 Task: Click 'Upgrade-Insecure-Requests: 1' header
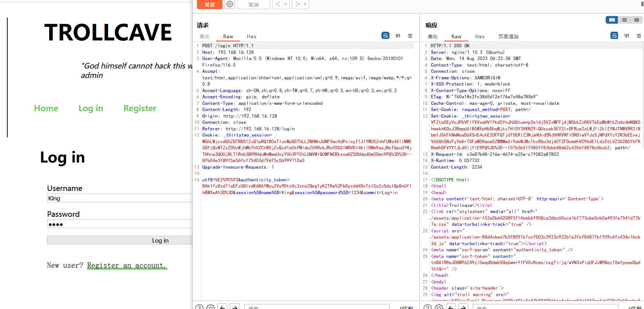point(238,167)
